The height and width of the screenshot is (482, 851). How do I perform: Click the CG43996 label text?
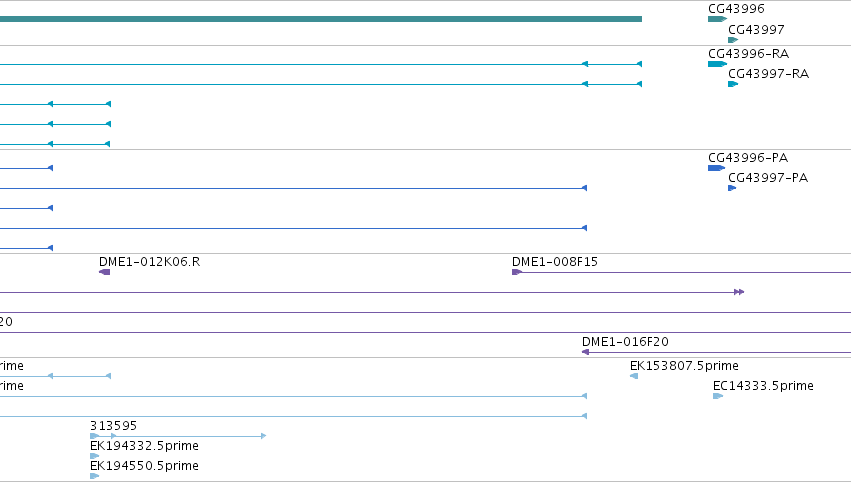(x=736, y=9)
